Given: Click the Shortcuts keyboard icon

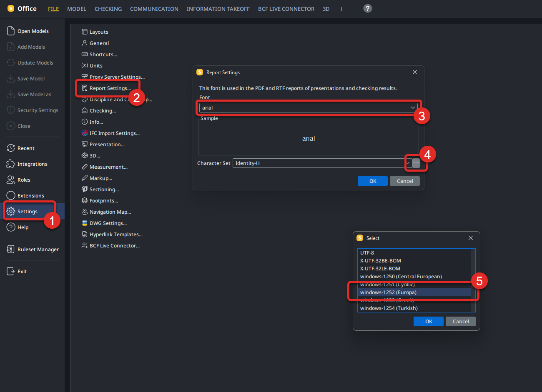Looking at the screenshot, I should tap(85, 54).
